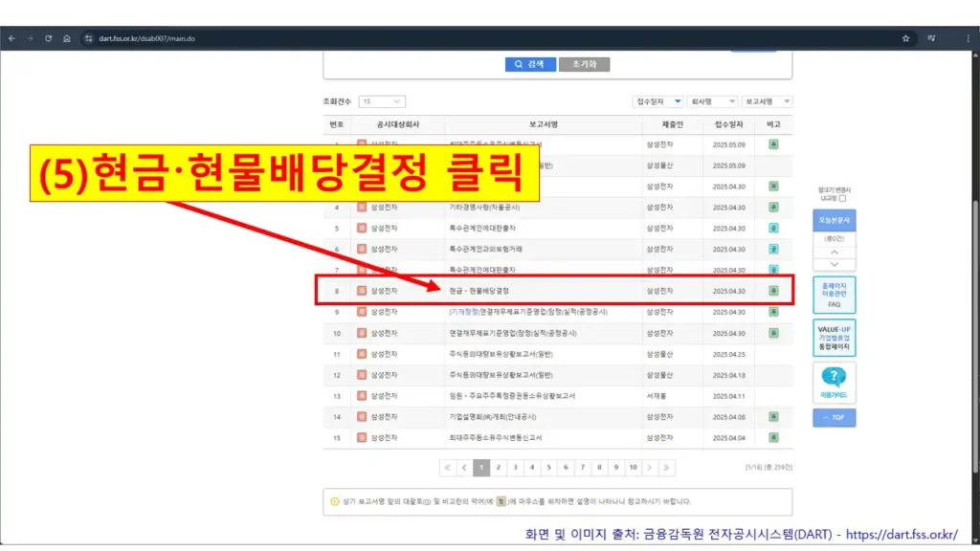Screen dimensions: 980x551
Task: Go to previous page with left chevron
Action: 464,467
